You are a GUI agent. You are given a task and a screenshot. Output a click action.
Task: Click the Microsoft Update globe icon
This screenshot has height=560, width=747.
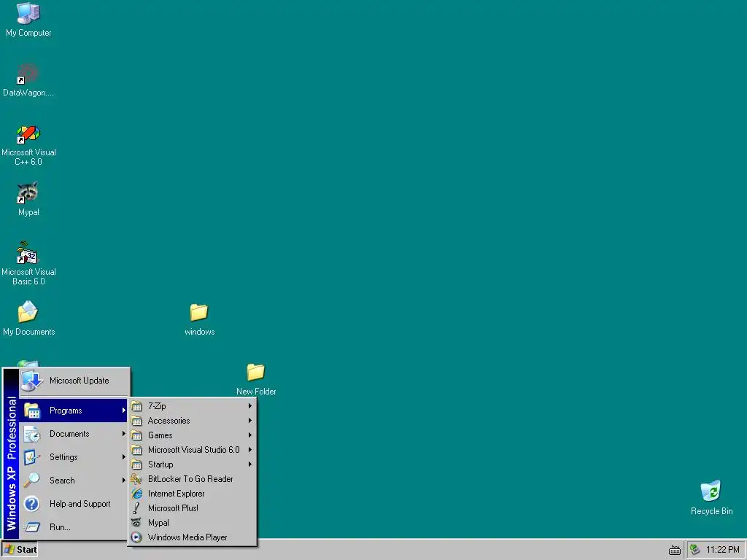pos(32,381)
